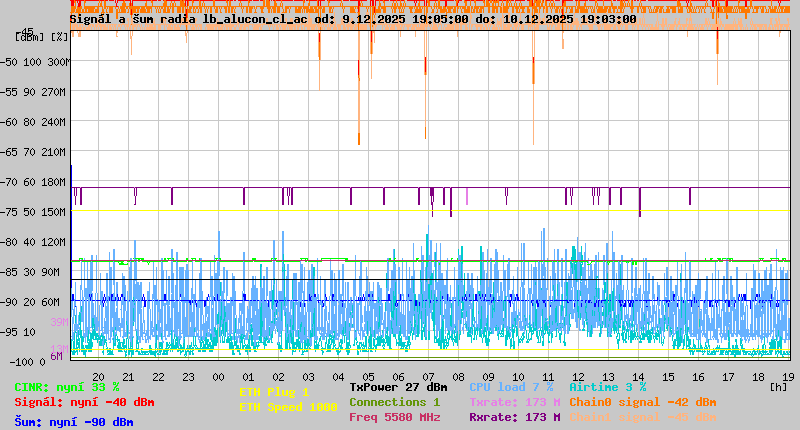Select the 'TxPower 27 dBm' label
Image resolution: width=800 pixels, height=430 pixels.
coord(398,387)
